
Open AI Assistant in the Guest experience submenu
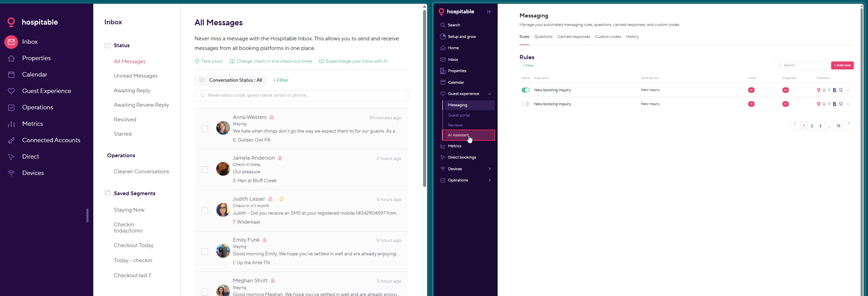click(x=469, y=135)
